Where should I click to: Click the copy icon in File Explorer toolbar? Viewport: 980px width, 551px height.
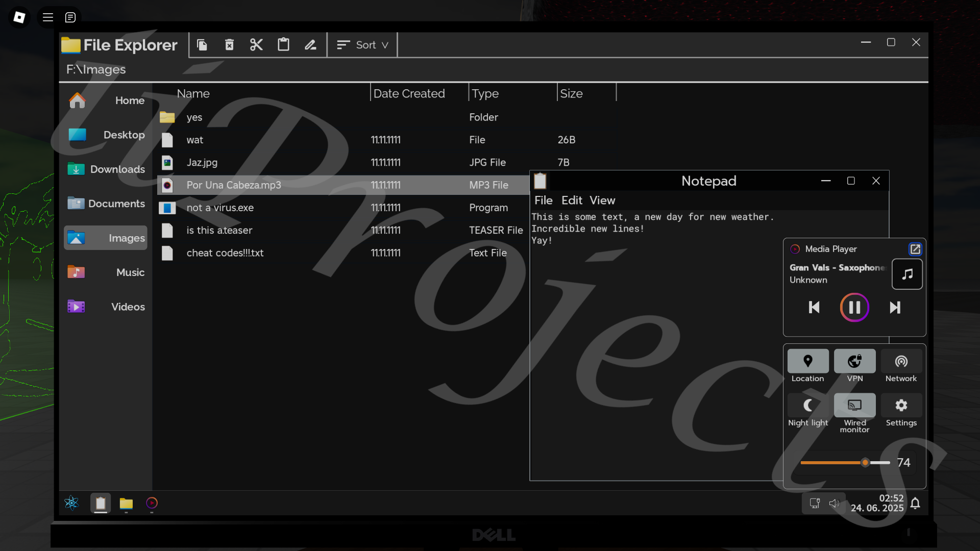(x=202, y=45)
